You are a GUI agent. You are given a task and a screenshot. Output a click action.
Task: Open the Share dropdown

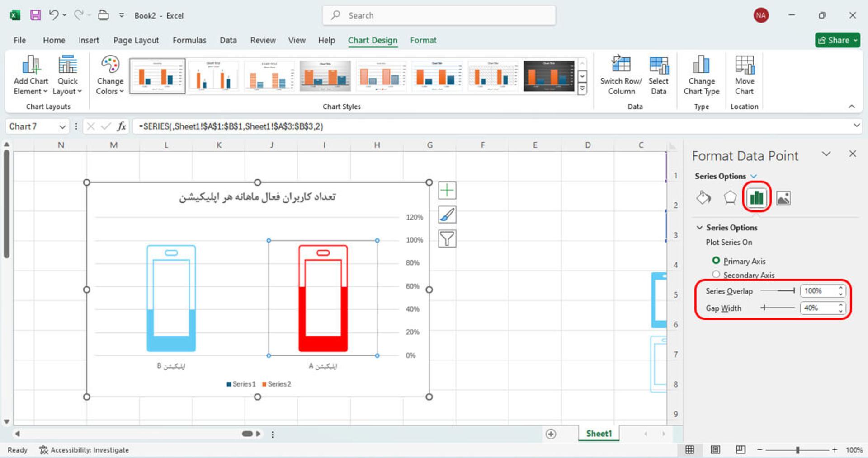point(855,40)
